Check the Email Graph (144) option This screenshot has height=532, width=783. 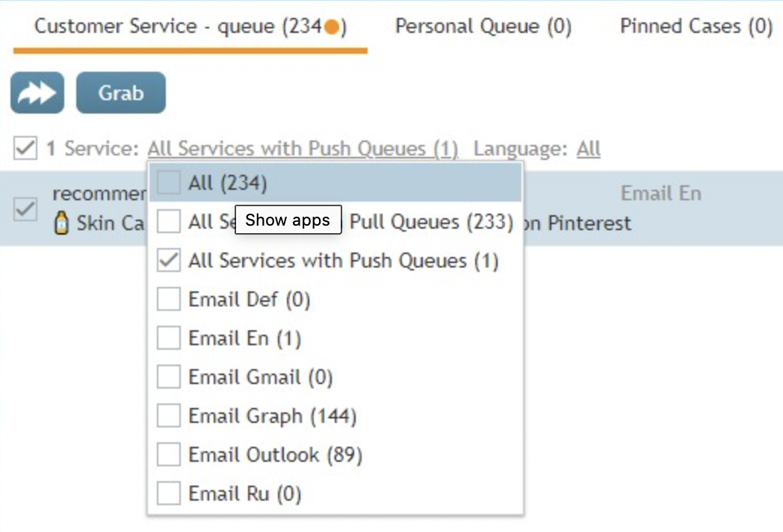coord(169,416)
